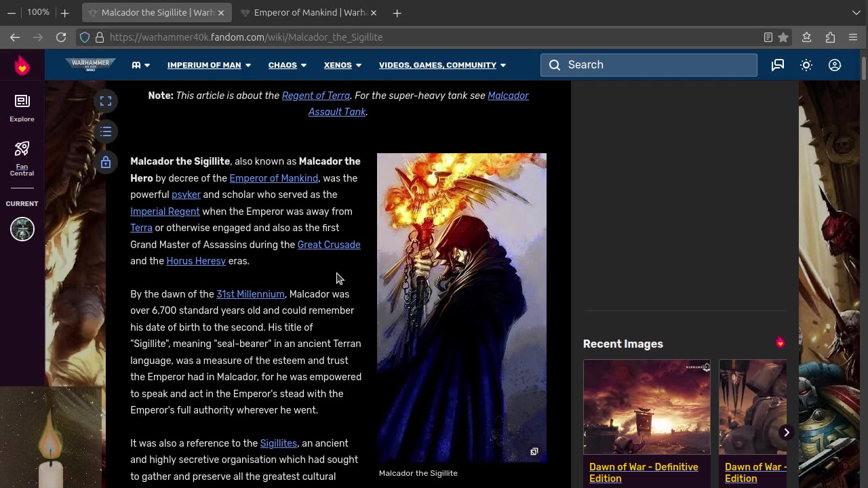Open the Horus Heresy link
The image size is (868, 488).
point(196,261)
